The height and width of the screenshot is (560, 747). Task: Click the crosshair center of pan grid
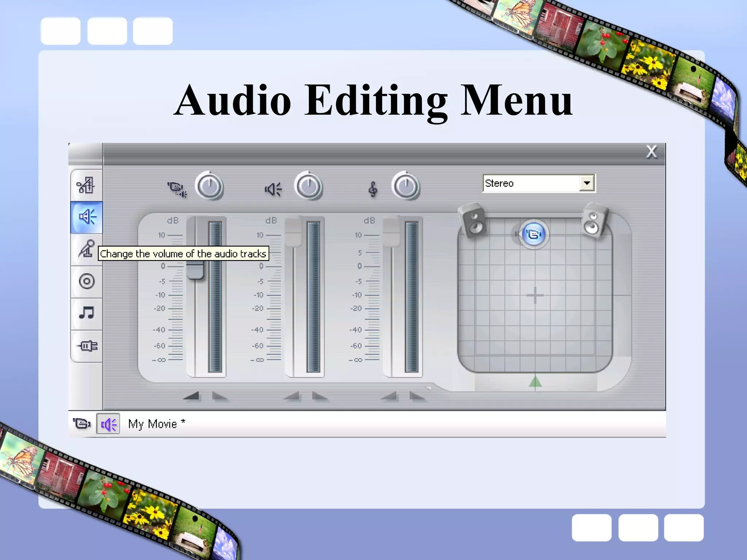tap(535, 295)
